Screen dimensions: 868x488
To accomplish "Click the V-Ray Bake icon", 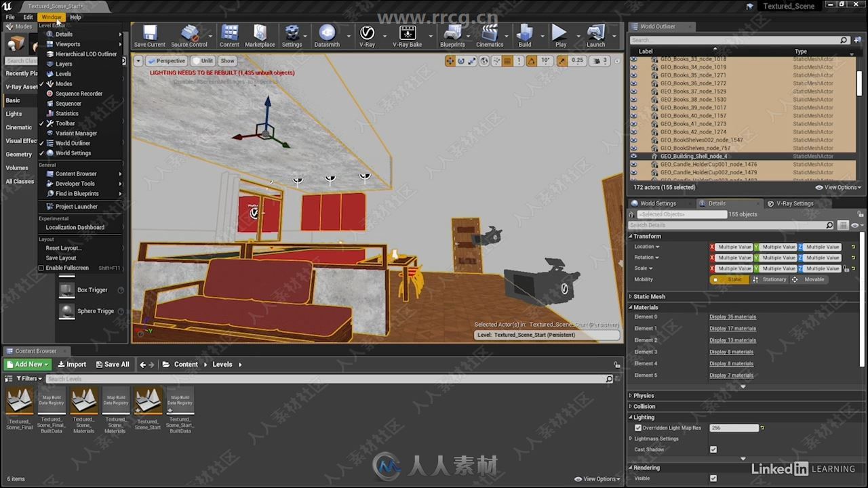I will pos(407,37).
